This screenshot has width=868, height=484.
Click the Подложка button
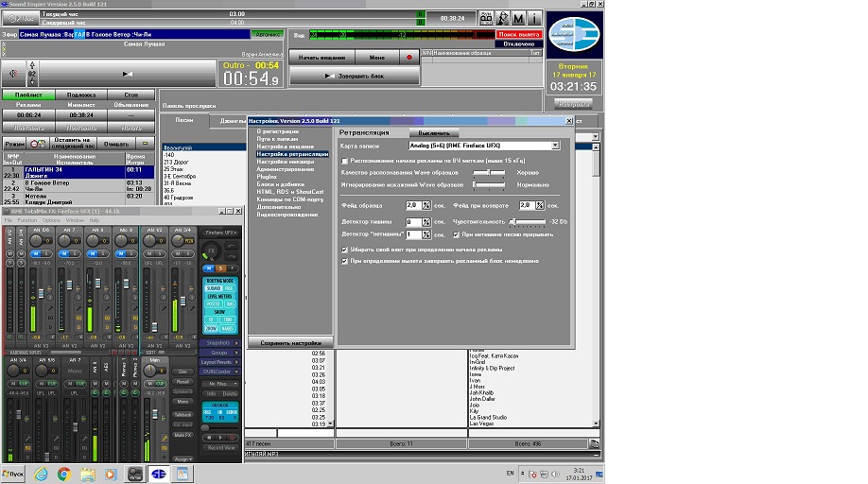80,95
